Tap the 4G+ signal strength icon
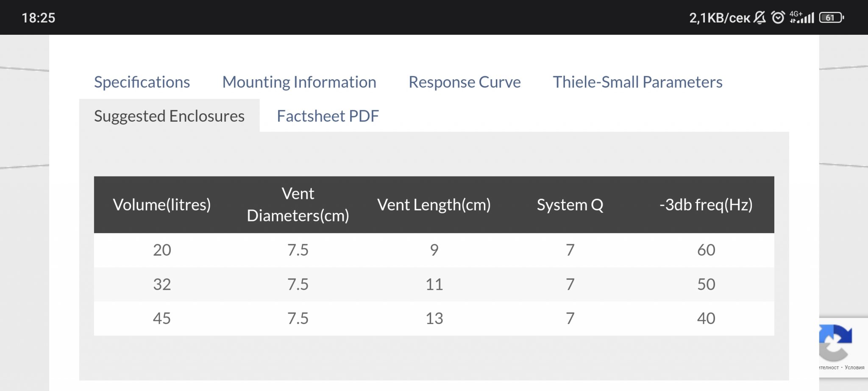This screenshot has height=391, width=868. [x=802, y=17]
